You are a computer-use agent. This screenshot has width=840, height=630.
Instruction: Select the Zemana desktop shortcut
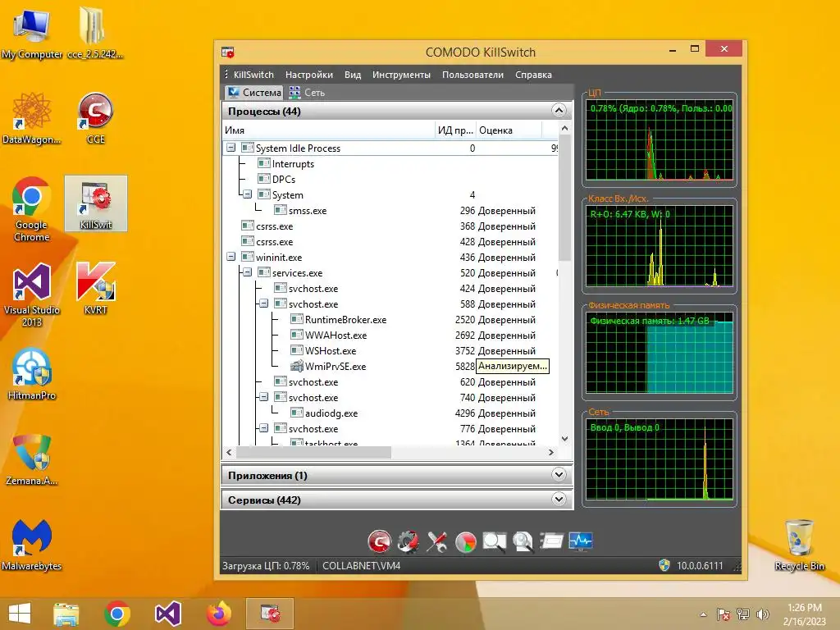coord(32,459)
